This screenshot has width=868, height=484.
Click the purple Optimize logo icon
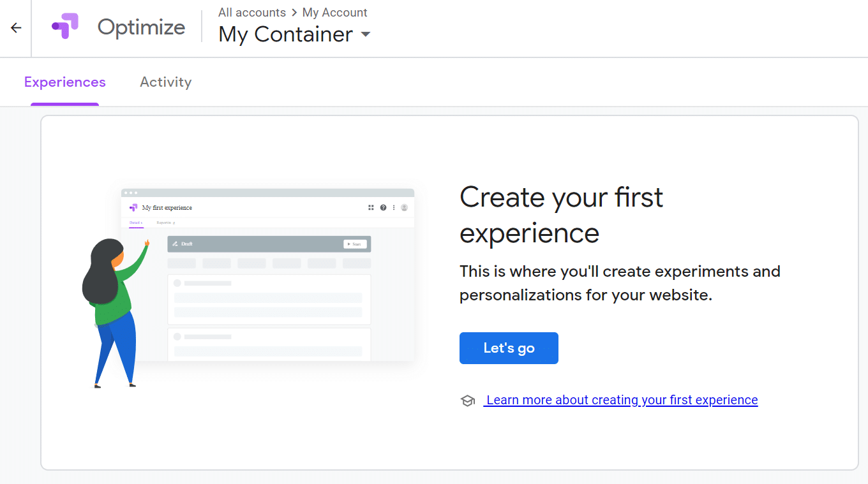click(65, 27)
